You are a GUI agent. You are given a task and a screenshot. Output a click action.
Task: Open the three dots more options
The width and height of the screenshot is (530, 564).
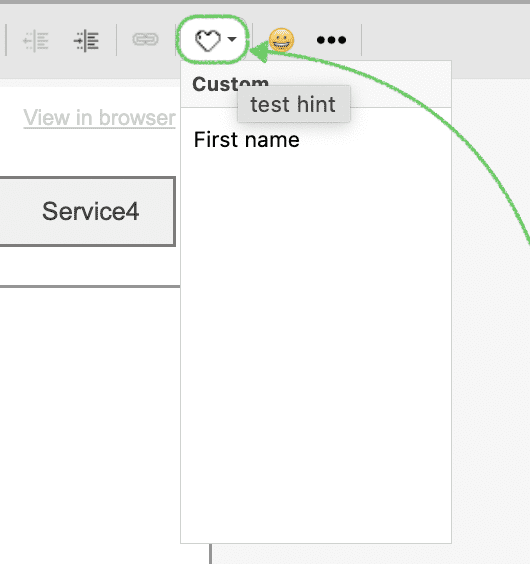click(x=331, y=40)
